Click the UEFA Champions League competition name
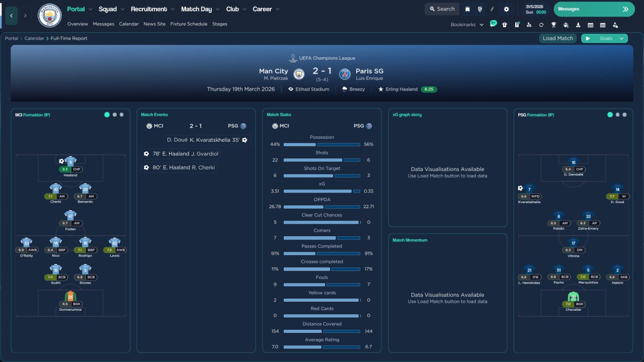 pyautogui.click(x=327, y=58)
